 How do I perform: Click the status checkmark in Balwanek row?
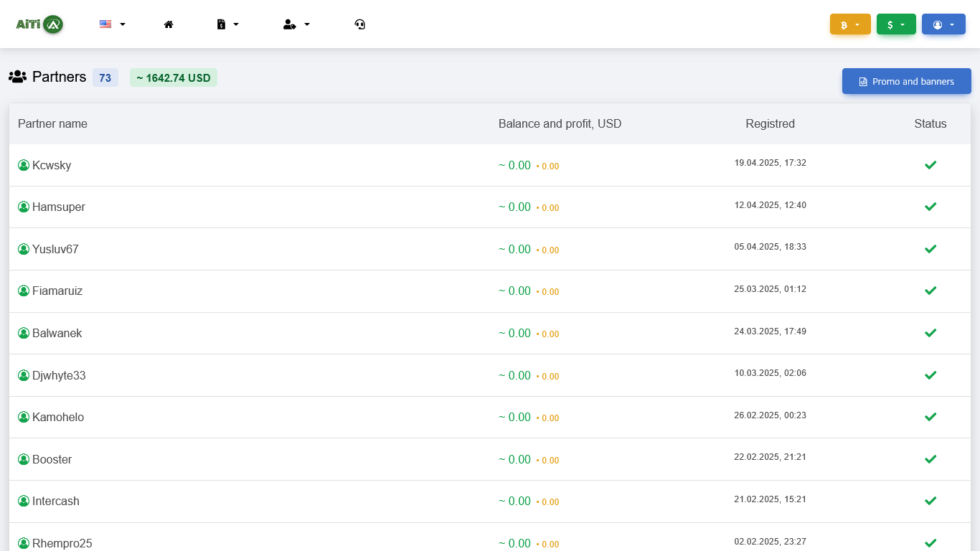[930, 333]
